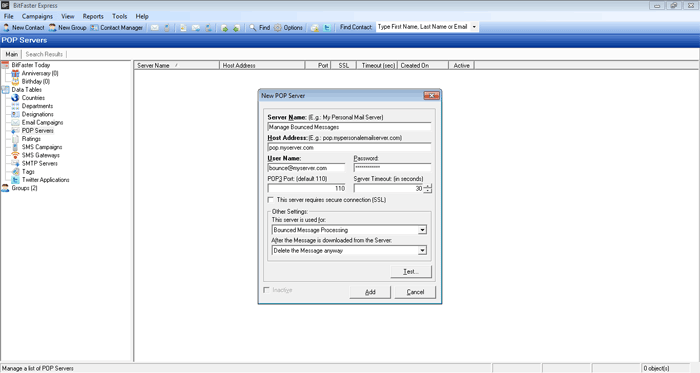
Task: Click the Server Timeout spinner arrows
Action: pos(428,189)
